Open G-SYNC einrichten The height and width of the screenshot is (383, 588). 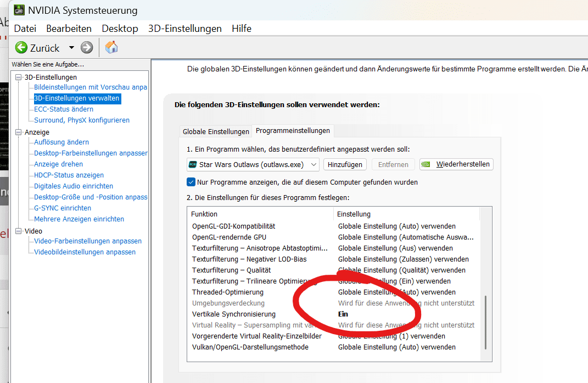(63, 208)
